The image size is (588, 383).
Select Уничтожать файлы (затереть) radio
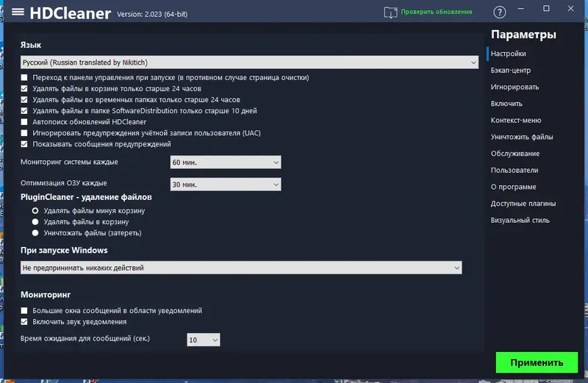pyautogui.click(x=35, y=233)
